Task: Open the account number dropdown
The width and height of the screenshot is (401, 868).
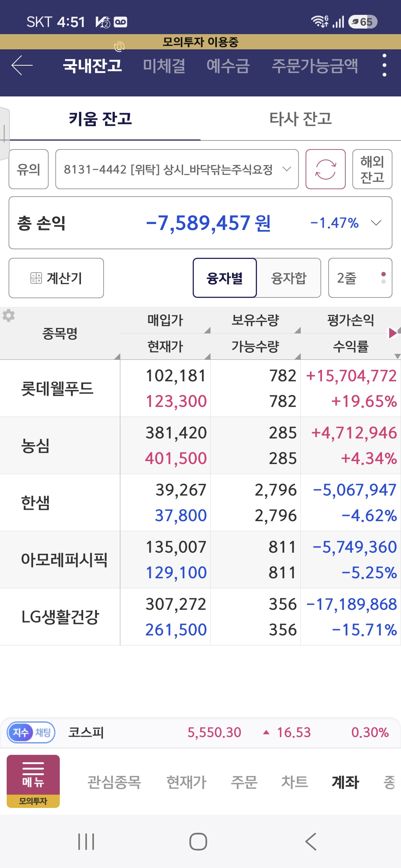Action: point(177,169)
